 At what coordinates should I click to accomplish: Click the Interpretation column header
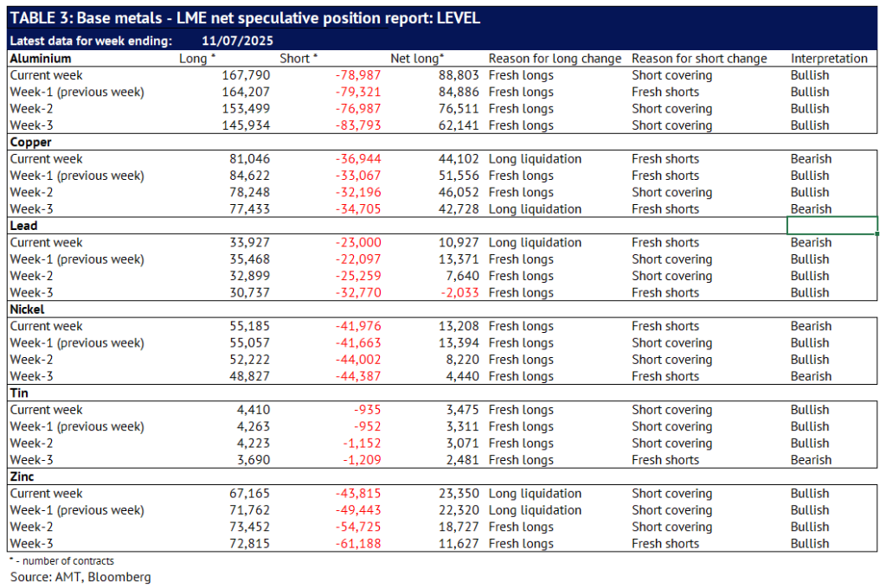click(829, 58)
